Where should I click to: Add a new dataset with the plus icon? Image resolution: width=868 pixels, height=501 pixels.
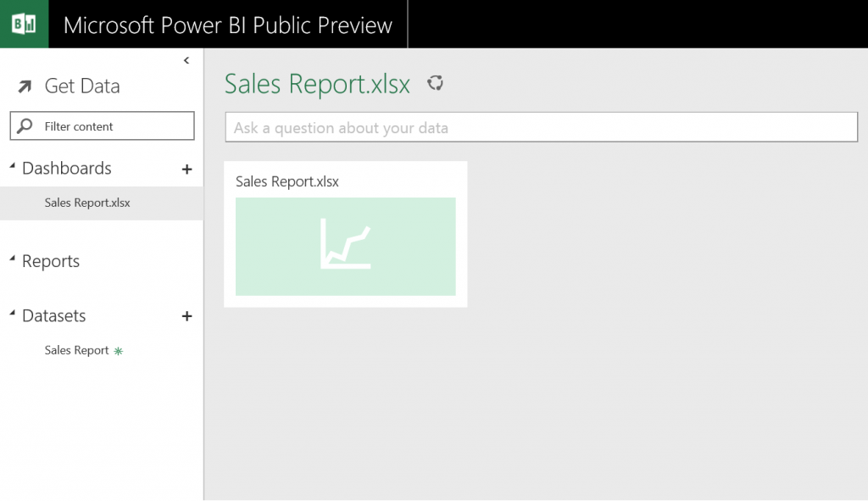[187, 317]
